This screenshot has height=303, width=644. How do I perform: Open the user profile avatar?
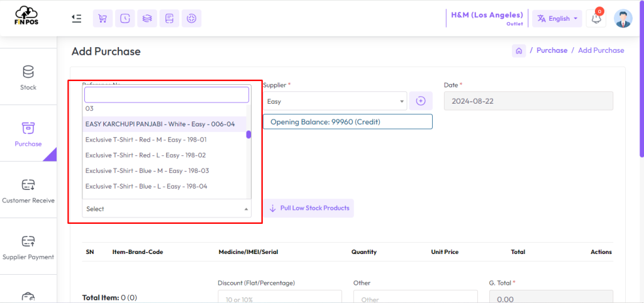coord(623,18)
